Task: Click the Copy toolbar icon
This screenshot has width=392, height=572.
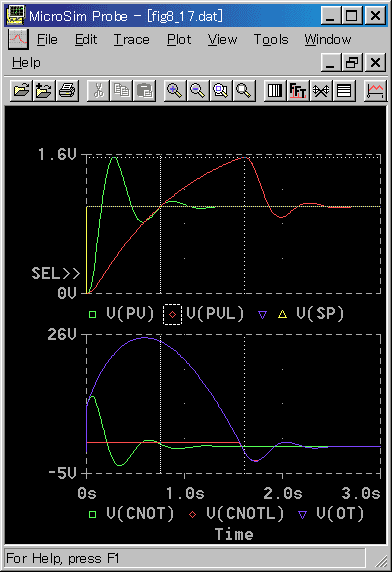Action: (x=121, y=90)
